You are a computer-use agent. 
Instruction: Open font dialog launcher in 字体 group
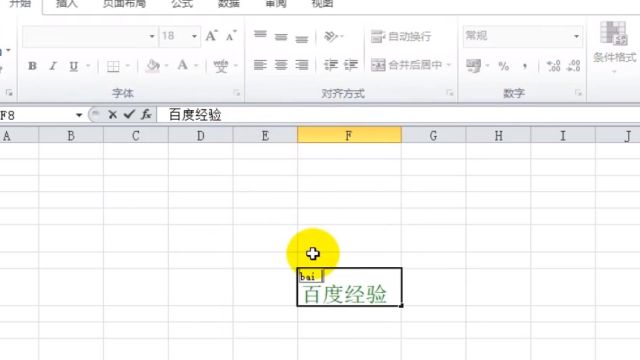point(237,93)
